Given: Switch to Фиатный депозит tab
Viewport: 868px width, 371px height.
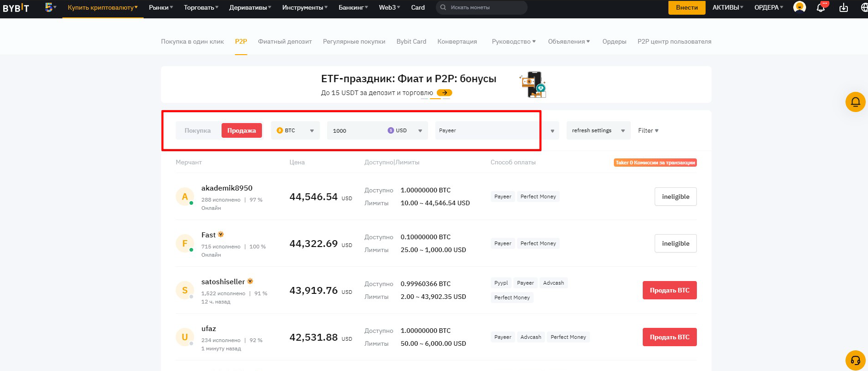Looking at the screenshot, I should [285, 41].
